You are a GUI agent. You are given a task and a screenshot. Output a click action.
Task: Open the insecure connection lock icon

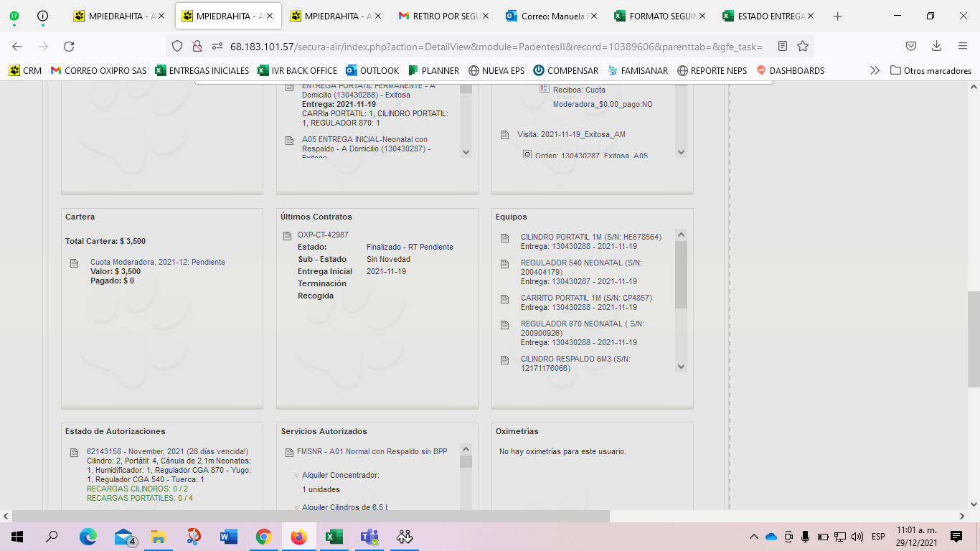point(197,46)
